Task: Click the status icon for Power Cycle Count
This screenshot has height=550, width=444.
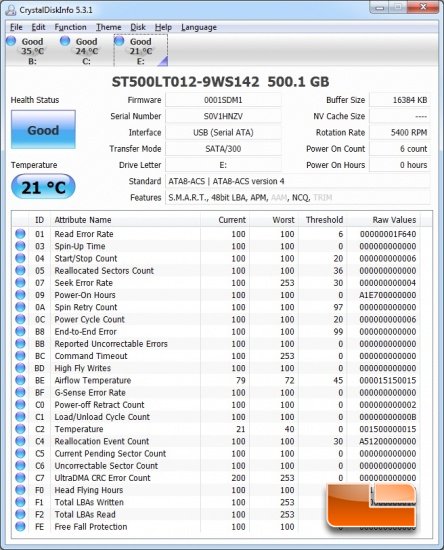Action: (x=20, y=319)
